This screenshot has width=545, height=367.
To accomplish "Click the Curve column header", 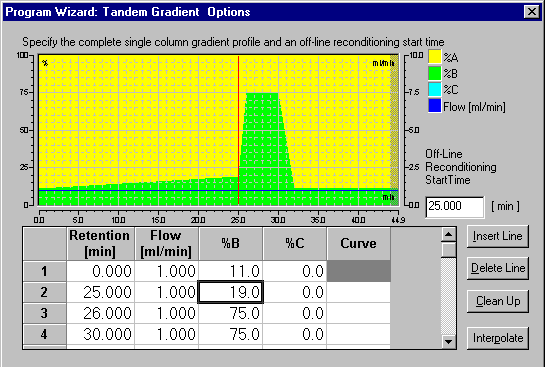I will (358, 244).
